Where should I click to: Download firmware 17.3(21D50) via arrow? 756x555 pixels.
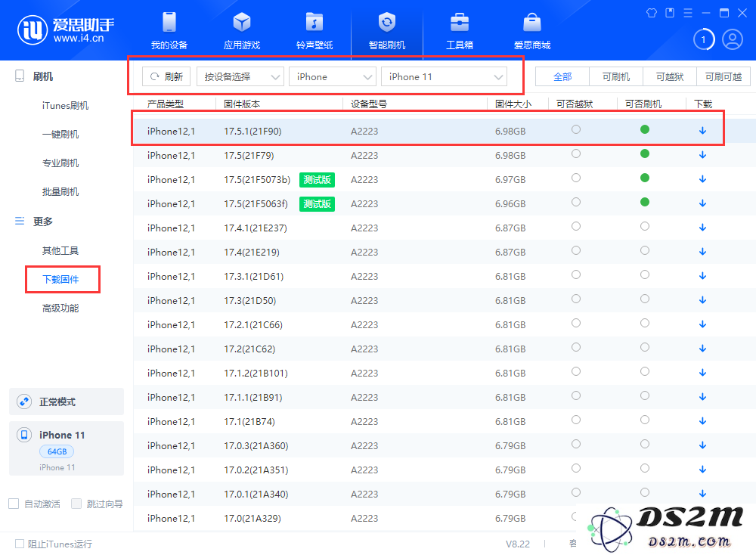pyautogui.click(x=702, y=300)
